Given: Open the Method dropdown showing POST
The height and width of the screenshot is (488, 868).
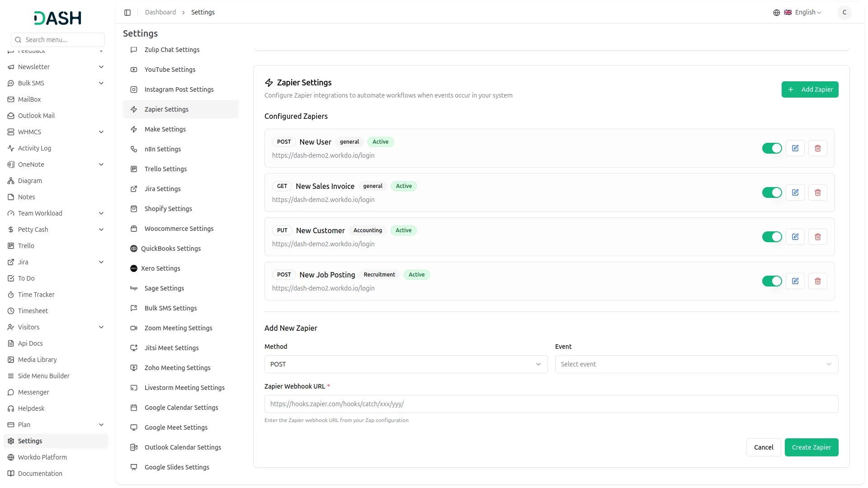Looking at the screenshot, I should [x=406, y=364].
